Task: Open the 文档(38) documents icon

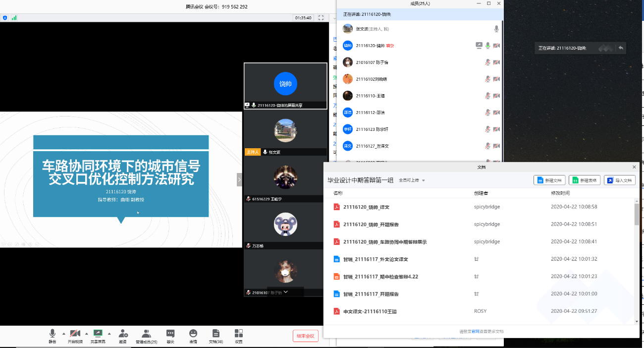Action: click(x=215, y=334)
